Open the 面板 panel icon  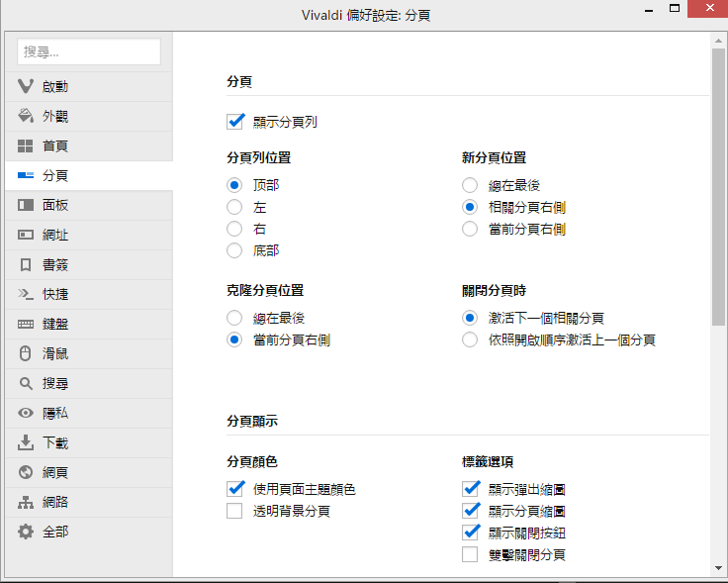point(26,205)
